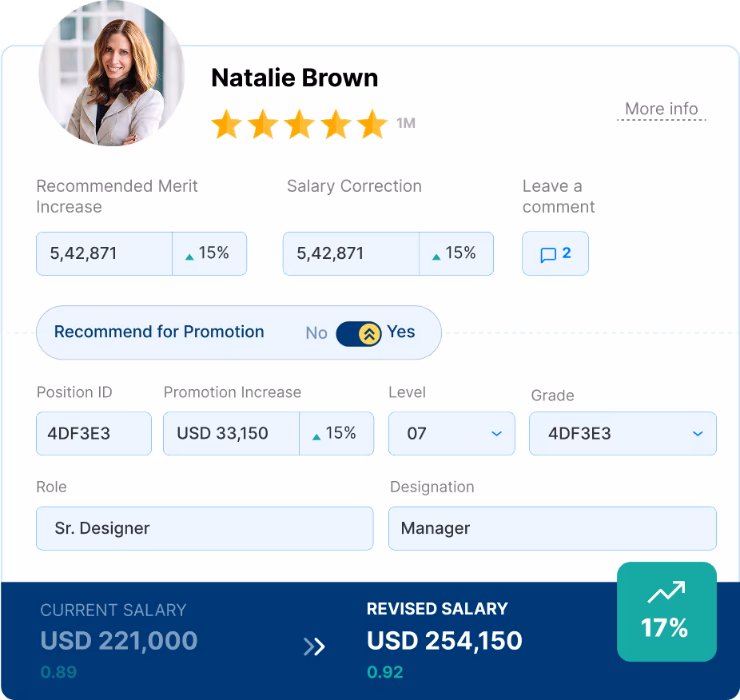740x700 pixels.
Task: Click 'Yes' beside the promotion switch
Action: click(x=401, y=332)
